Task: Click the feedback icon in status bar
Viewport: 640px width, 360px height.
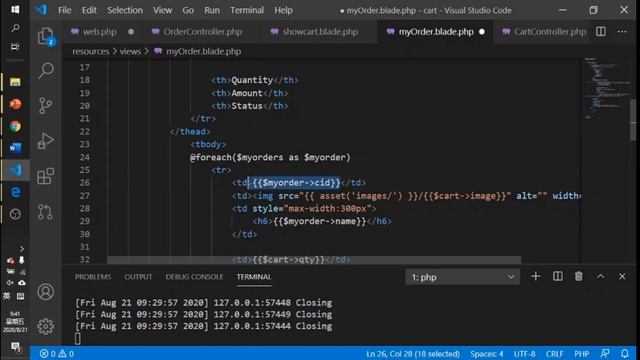Action: (x=605, y=353)
